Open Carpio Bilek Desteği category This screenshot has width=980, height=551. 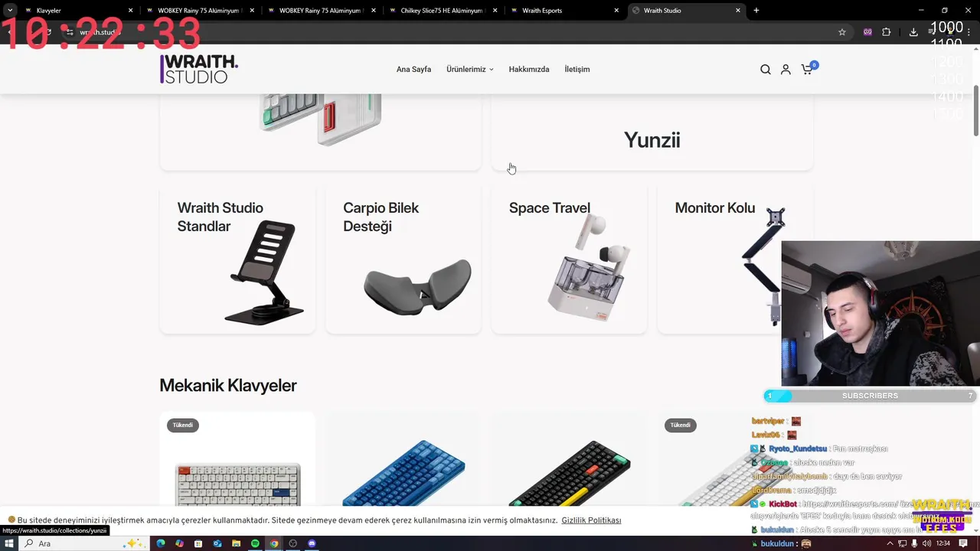pyautogui.click(x=403, y=259)
